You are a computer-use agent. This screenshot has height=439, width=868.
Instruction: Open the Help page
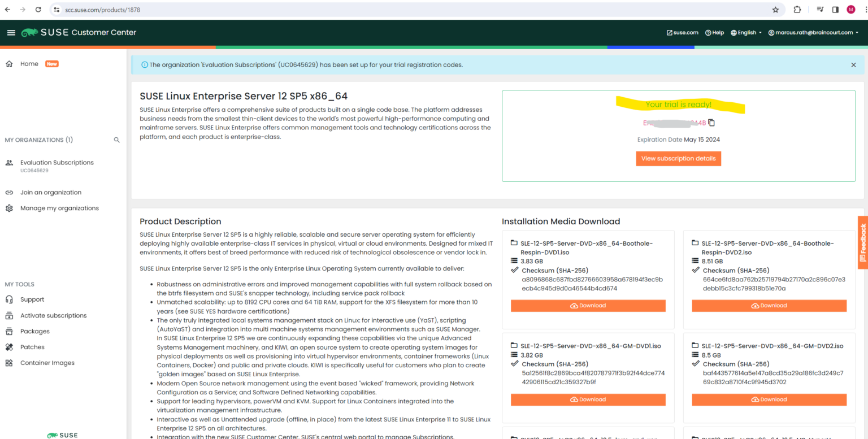click(714, 32)
